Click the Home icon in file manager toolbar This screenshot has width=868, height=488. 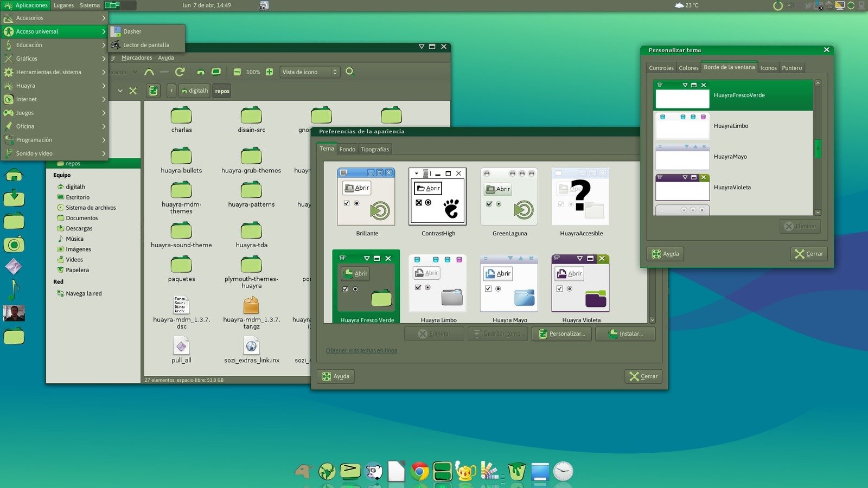(x=201, y=72)
